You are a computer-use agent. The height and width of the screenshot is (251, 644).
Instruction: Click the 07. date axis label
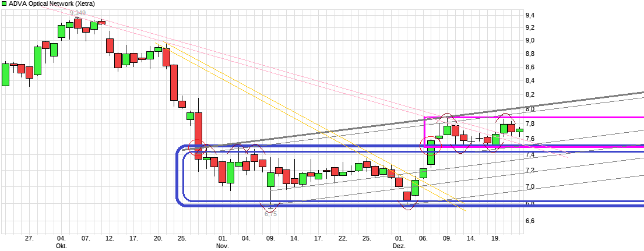86,238
